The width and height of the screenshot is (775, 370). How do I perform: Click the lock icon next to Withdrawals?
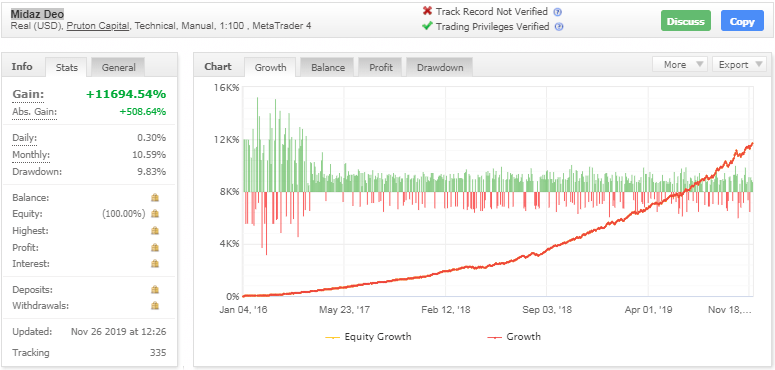(155, 306)
